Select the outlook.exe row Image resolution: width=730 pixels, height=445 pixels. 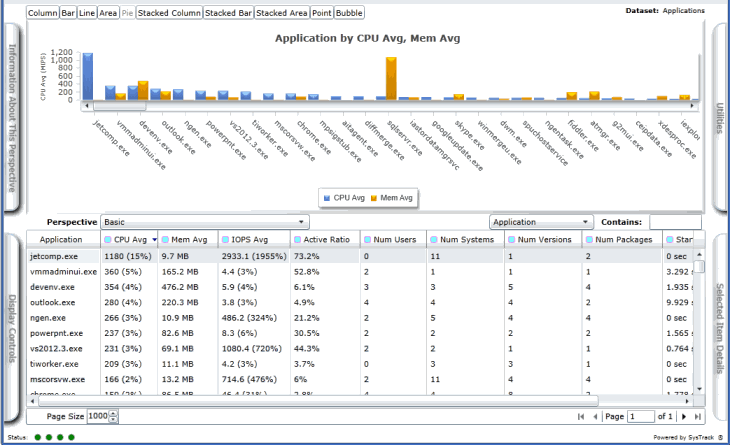click(x=360, y=303)
